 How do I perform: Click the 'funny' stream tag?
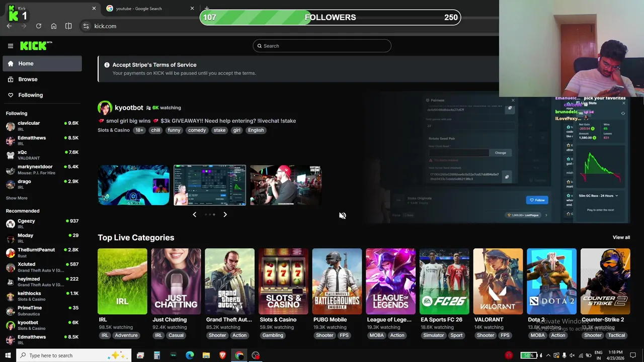tap(174, 130)
